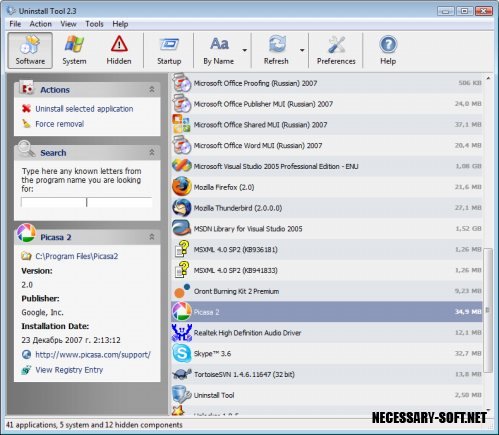Collapse the Picasa 2 details panel
499x435 pixels.
tap(152, 237)
